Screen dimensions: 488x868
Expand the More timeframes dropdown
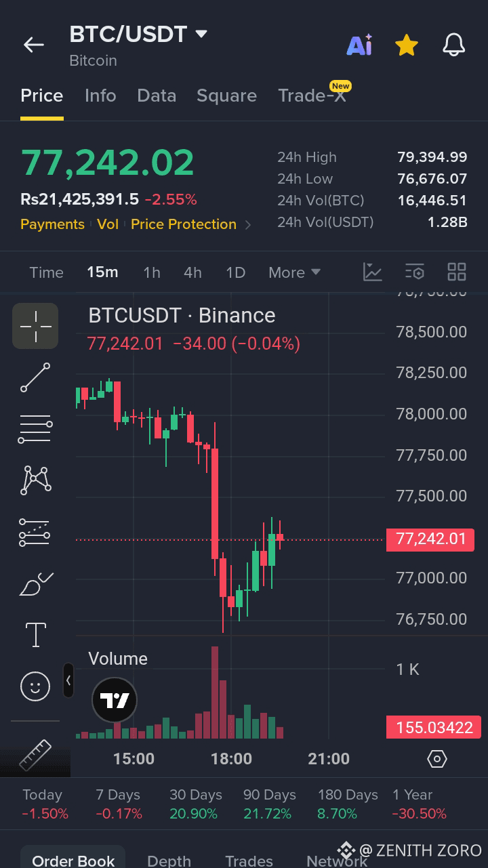(x=294, y=272)
